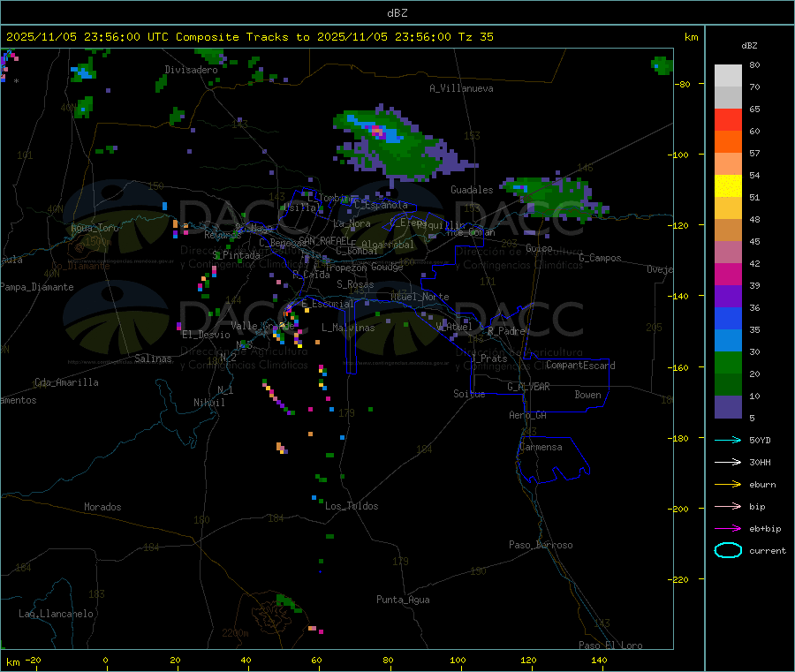Click the Soitue map label
This screenshot has width=795, height=672.
coord(469,394)
